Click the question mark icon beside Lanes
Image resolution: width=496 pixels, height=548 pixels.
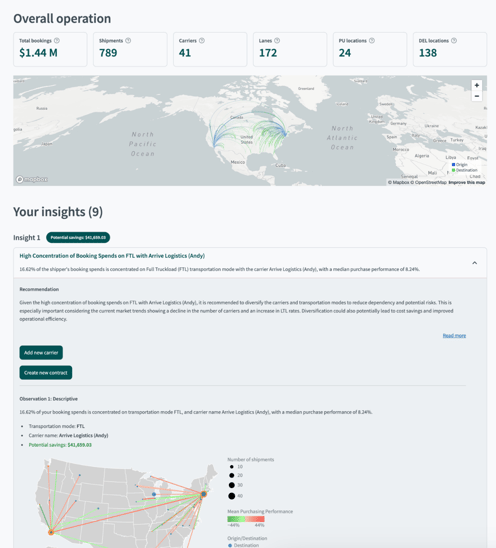[x=277, y=41]
